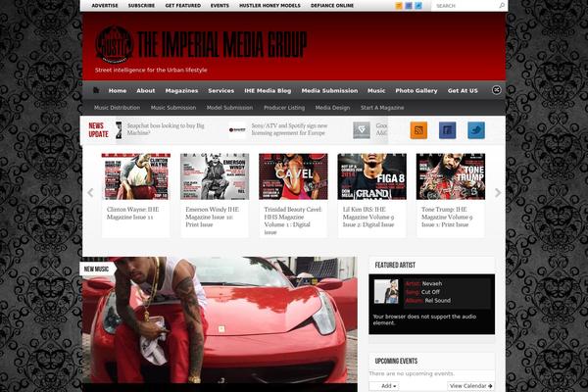588x392 pixels.
Task: Read Sony/ATV and Spotify licensing headline
Action: coord(289,129)
